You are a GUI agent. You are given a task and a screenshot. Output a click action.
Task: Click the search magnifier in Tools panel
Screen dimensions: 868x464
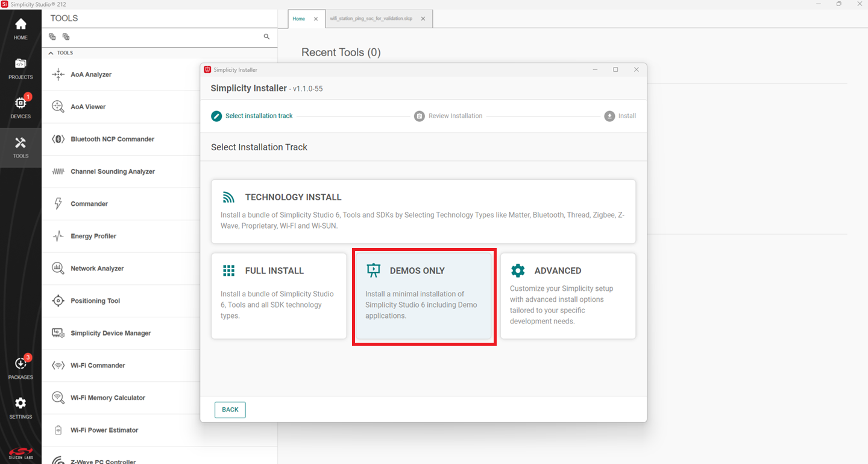tap(266, 37)
